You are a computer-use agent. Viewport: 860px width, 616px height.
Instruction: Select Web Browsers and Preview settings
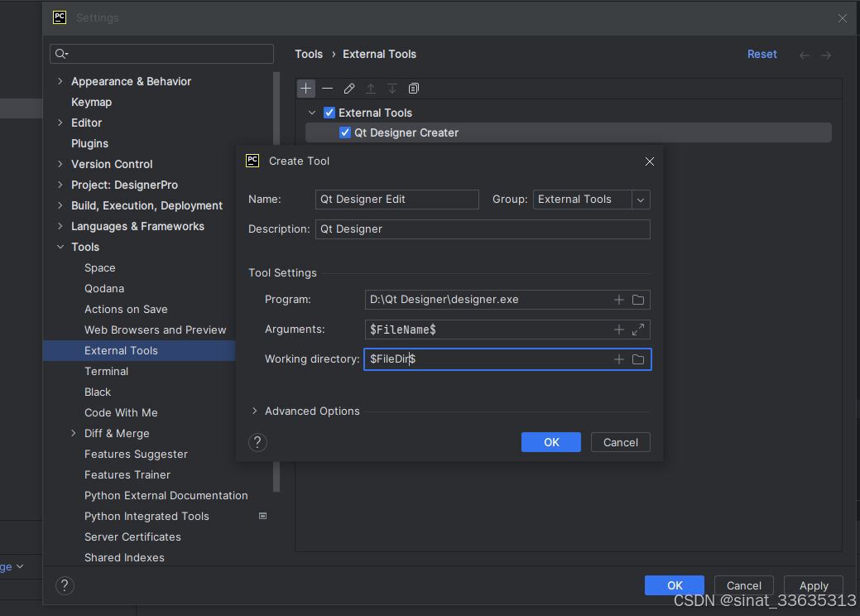(156, 330)
